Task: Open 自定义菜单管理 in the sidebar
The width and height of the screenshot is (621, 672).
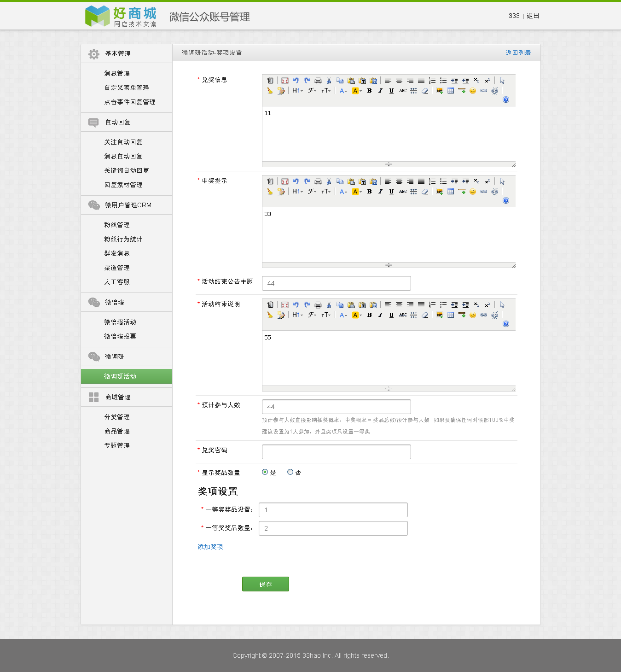Action: click(127, 88)
